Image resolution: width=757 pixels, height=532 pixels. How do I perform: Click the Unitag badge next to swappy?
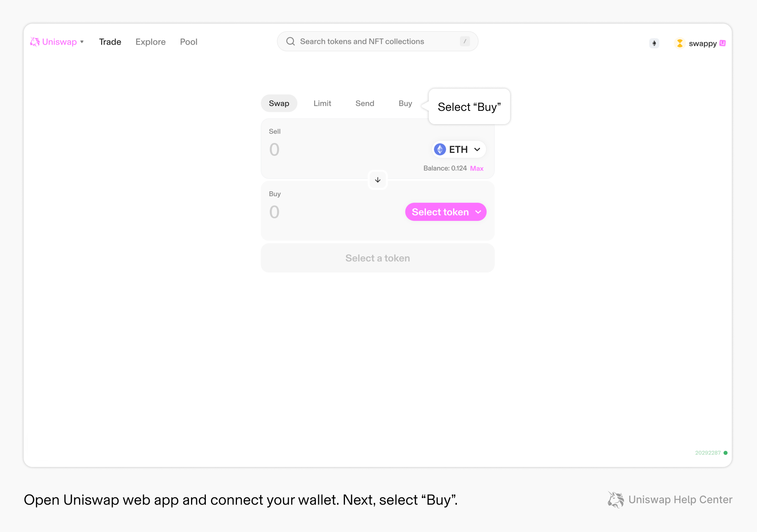[x=723, y=43]
